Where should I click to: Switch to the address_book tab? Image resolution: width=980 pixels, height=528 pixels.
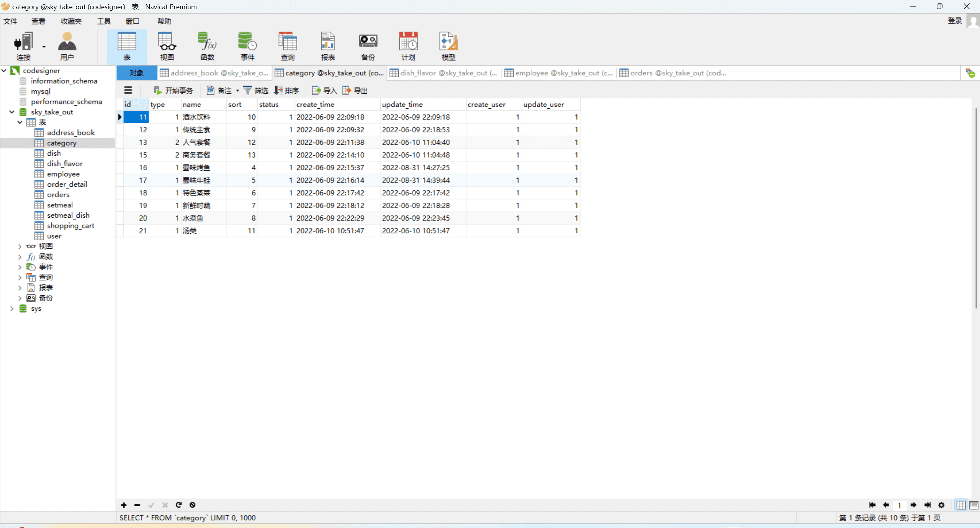coord(214,73)
